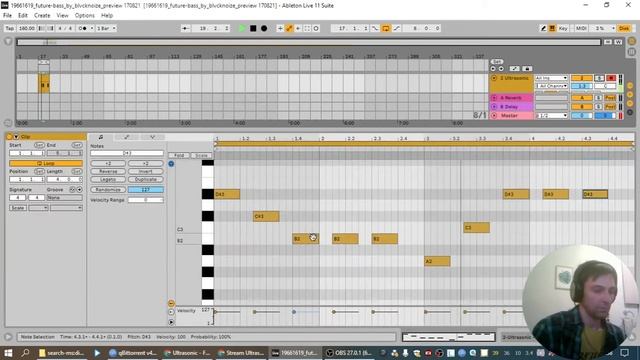The width and height of the screenshot is (640, 360).
Task: Enable MIDI map mode
Action: [581, 28]
